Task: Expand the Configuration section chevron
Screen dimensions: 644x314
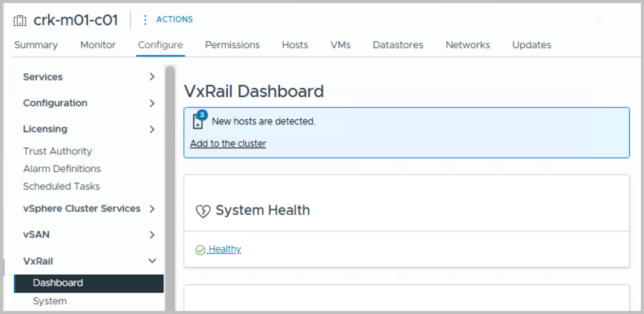Action: (152, 103)
